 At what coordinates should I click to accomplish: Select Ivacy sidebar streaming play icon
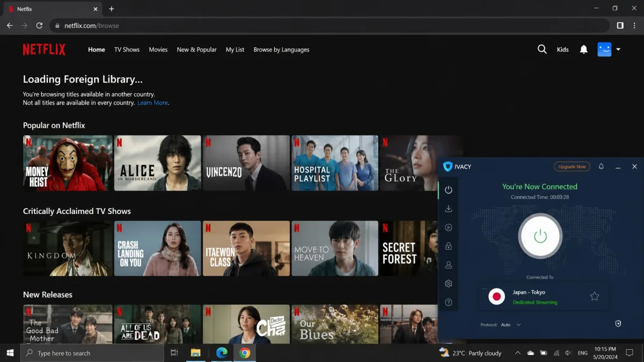coord(449,227)
